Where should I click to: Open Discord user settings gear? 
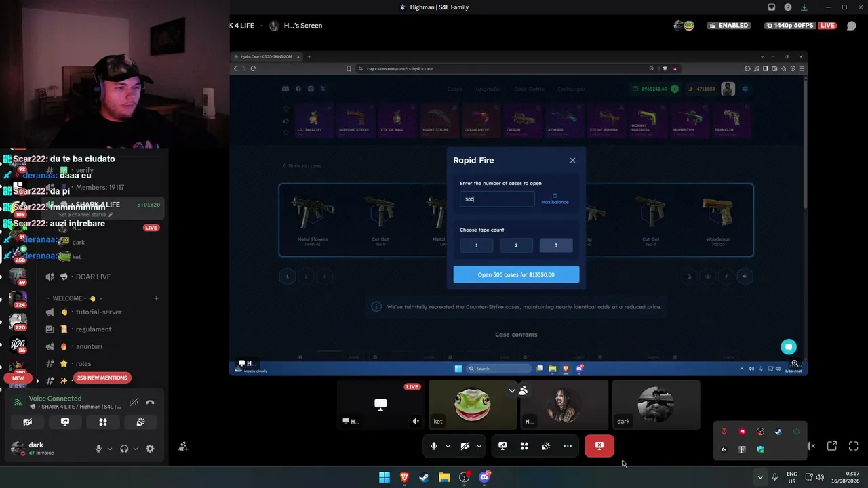[x=150, y=449]
